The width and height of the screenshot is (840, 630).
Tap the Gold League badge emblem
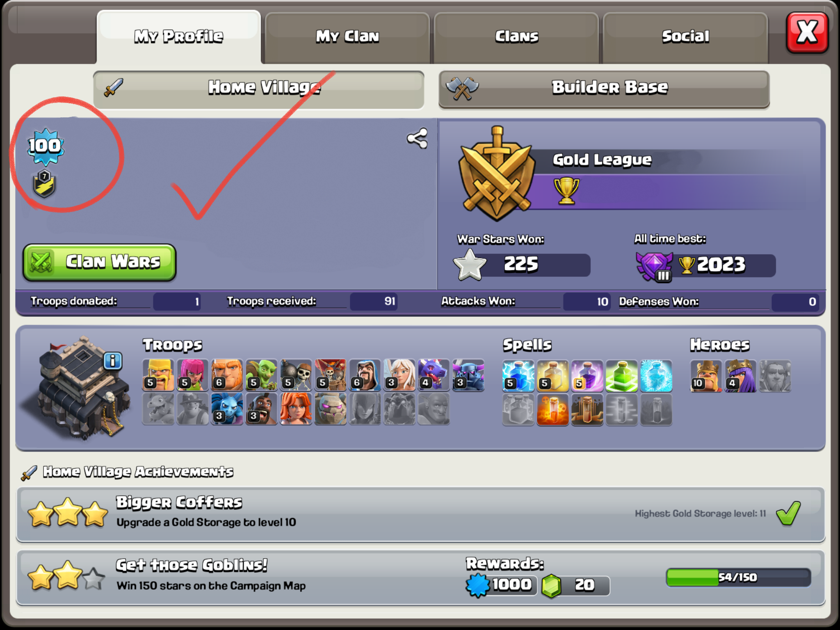(497, 174)
